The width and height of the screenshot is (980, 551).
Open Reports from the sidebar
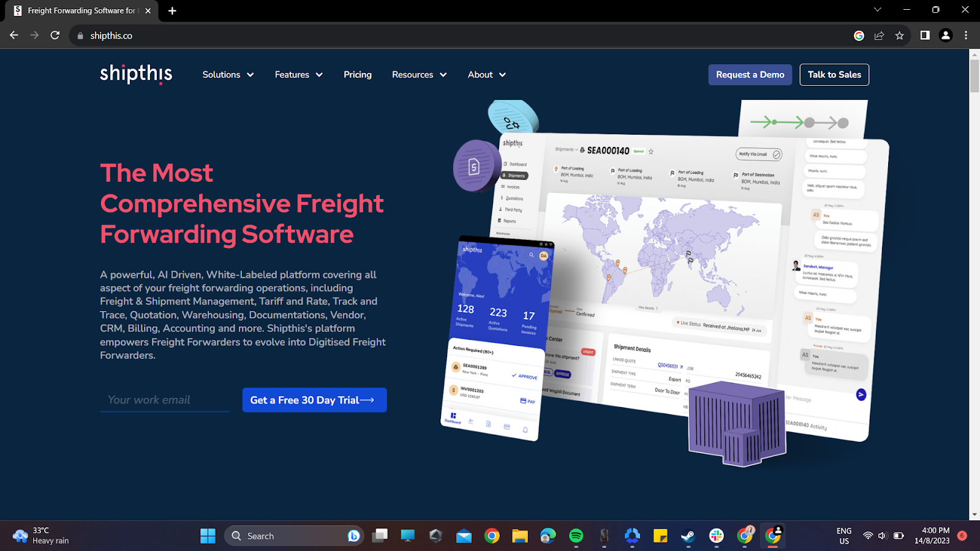click(511, 221)
